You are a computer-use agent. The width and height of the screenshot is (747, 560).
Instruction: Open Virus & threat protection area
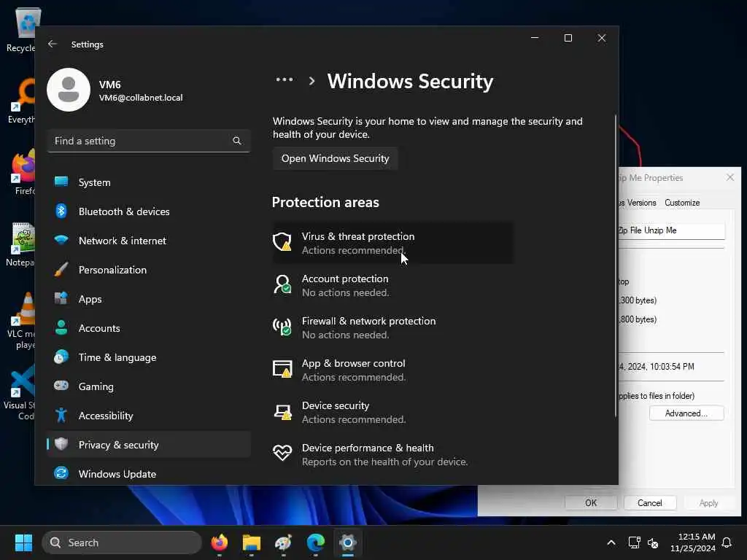tap(392, 242)
